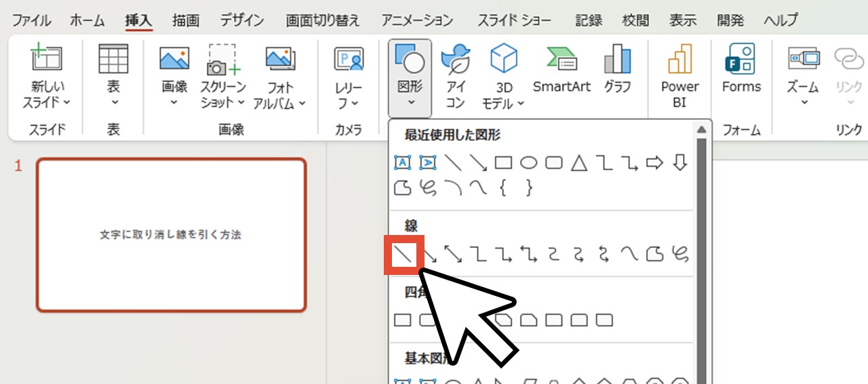The height and width of the screenshot is (384, 868).
Task: Open the 記録 tab
Action: pyautogui.click(x=589, y=20)
